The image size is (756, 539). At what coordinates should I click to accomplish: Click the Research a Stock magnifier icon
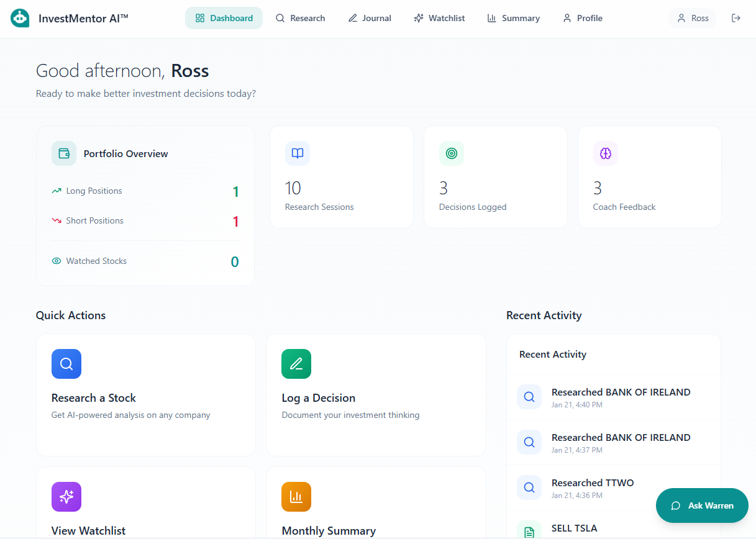tap(66, 364)
